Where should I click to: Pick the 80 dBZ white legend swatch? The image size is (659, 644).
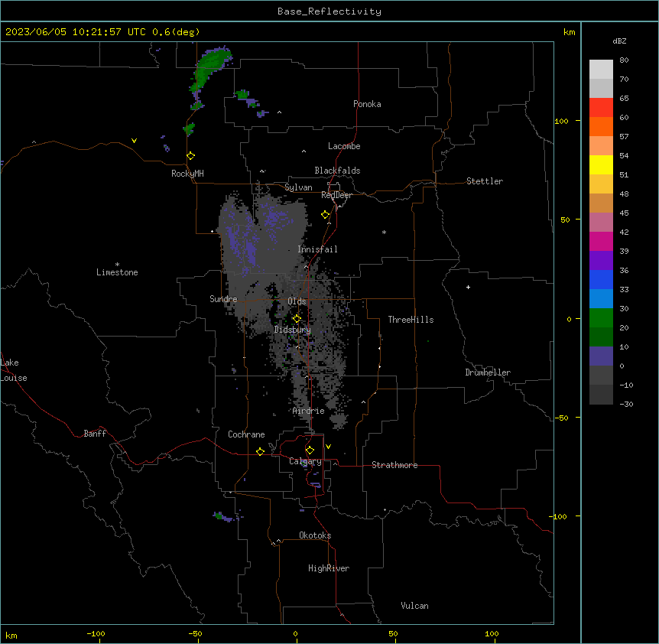coord(601,70)
